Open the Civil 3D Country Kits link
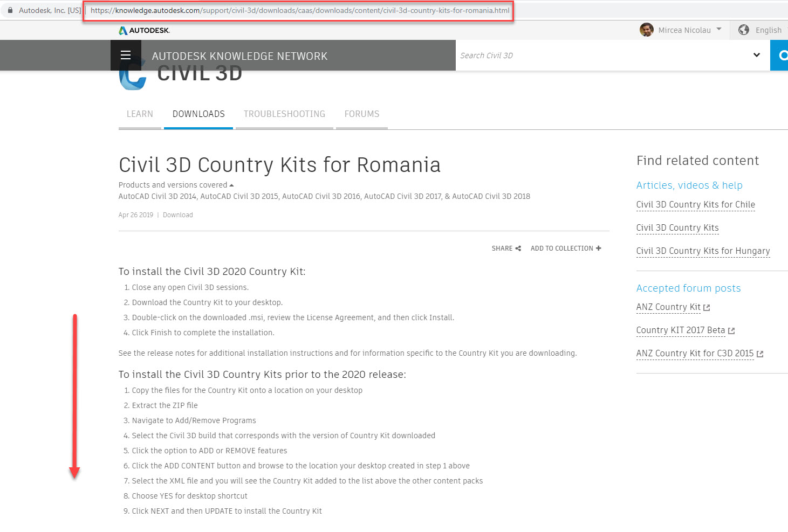Screen dimensions: 788x532 677,228
